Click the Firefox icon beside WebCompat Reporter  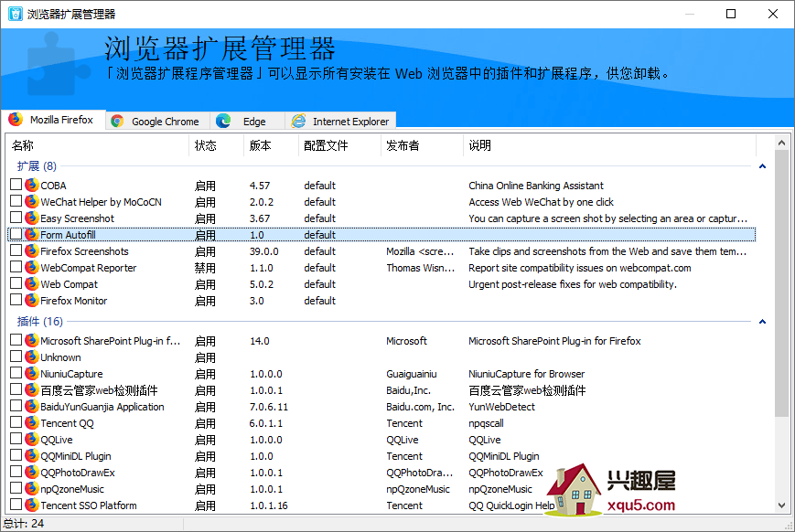31,268
